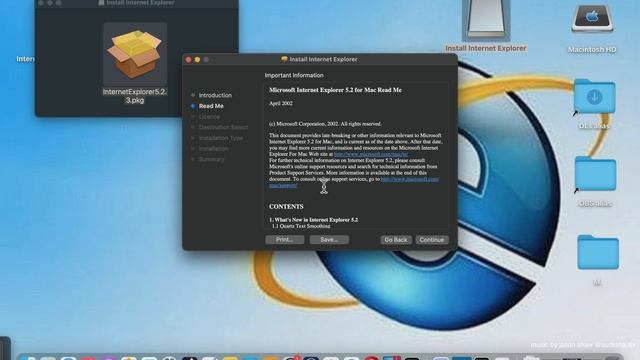The image size is (640, 360).
Task: Select the Licence step in sidebar
Action: coord(209,117)
